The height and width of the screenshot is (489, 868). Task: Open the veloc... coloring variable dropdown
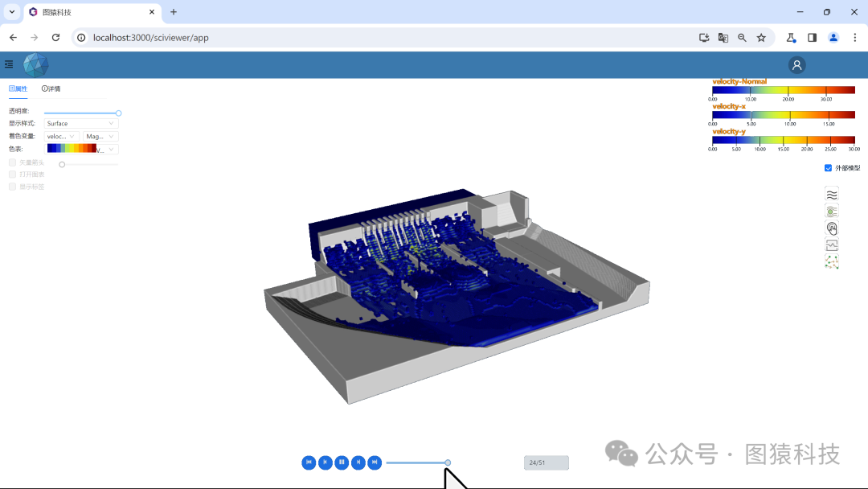click(x=61, y=136)
